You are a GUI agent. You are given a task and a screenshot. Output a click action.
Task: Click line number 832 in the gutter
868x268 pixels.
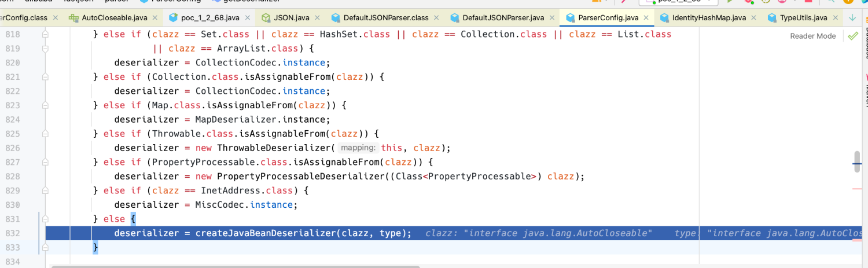[x=12, y=233]
